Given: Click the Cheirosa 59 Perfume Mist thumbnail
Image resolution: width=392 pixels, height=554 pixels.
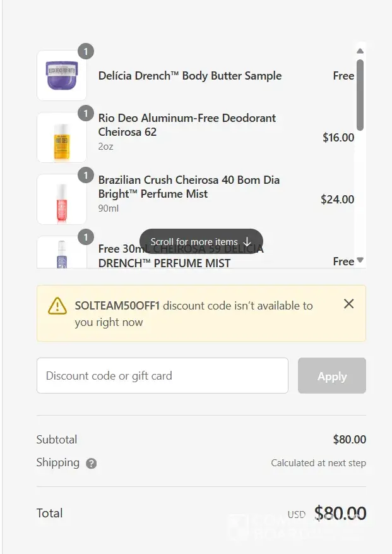Looking at the screenshot, I should [62, 253].
